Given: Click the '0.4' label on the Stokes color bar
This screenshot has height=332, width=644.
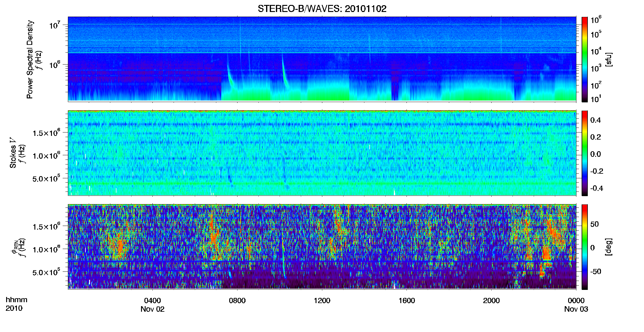Looking at the screenshot, I should coord(595,120).
